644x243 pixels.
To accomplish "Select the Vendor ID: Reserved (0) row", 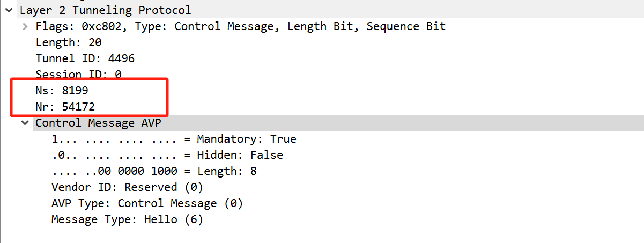I will [x=128, y=187].
